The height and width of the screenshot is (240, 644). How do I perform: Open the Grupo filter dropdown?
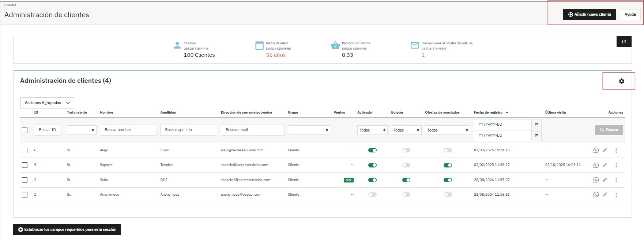[309, 130]
